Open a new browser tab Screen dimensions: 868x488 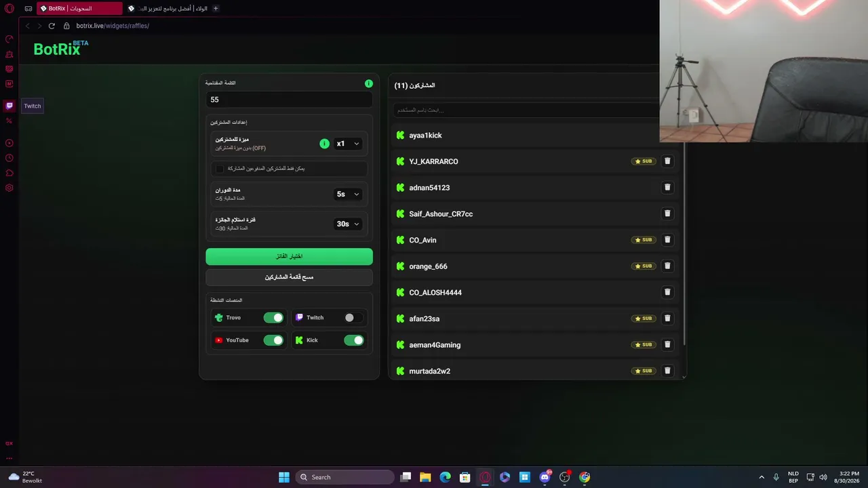pyautogui.click(x=216, y=8)
